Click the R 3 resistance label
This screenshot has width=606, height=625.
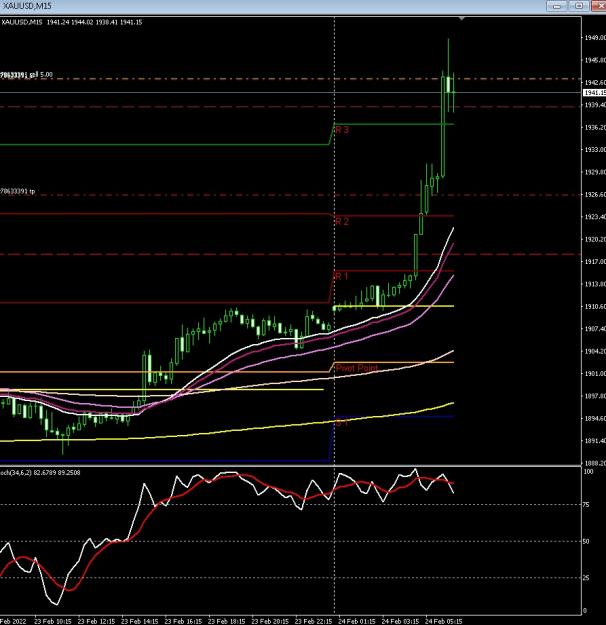pos(342,130)
